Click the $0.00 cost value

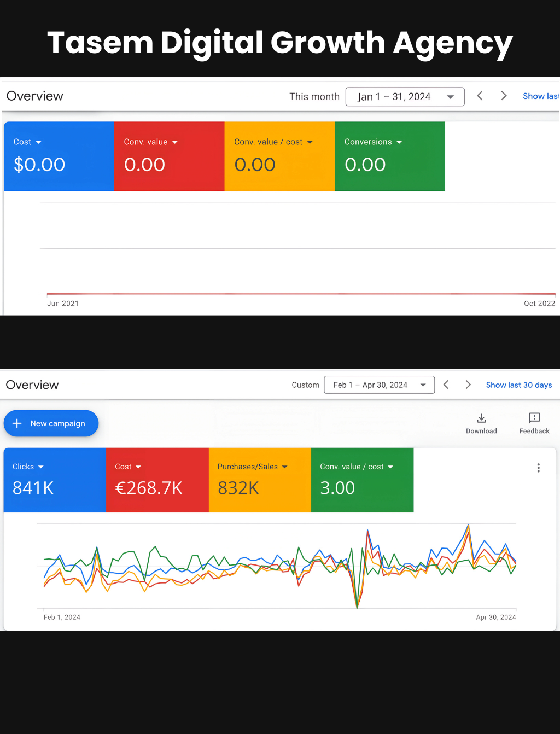coord(39,165)
